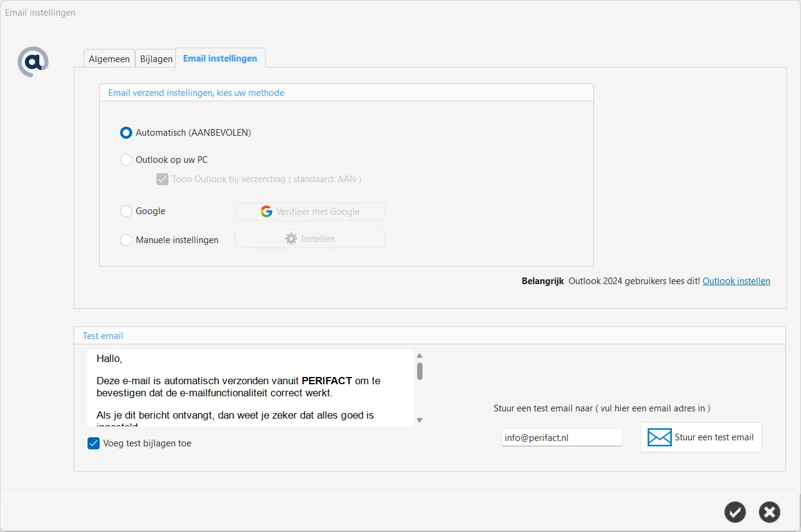
Task: Open the Bijlagen tab
Action: (x=156, y=59)
